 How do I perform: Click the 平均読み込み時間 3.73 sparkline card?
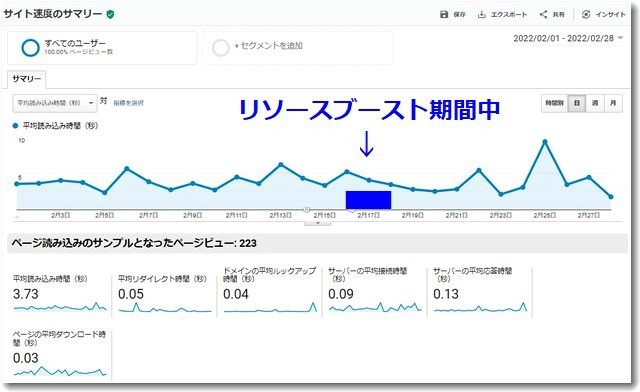tap(60, 294)
